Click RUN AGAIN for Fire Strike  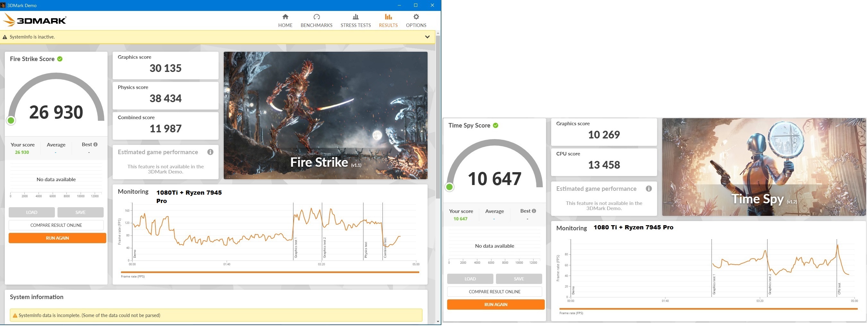(x=57, y=238)
